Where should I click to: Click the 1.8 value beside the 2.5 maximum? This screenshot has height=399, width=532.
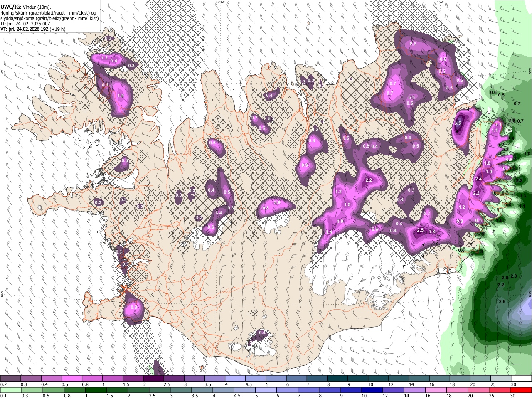[432, 232]
